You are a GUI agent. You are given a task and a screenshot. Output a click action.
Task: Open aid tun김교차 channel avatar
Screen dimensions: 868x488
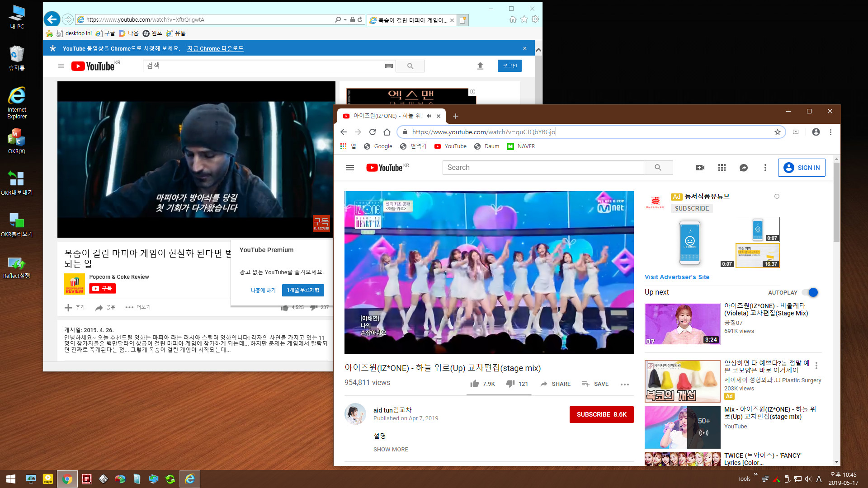(x=355, y=414)
